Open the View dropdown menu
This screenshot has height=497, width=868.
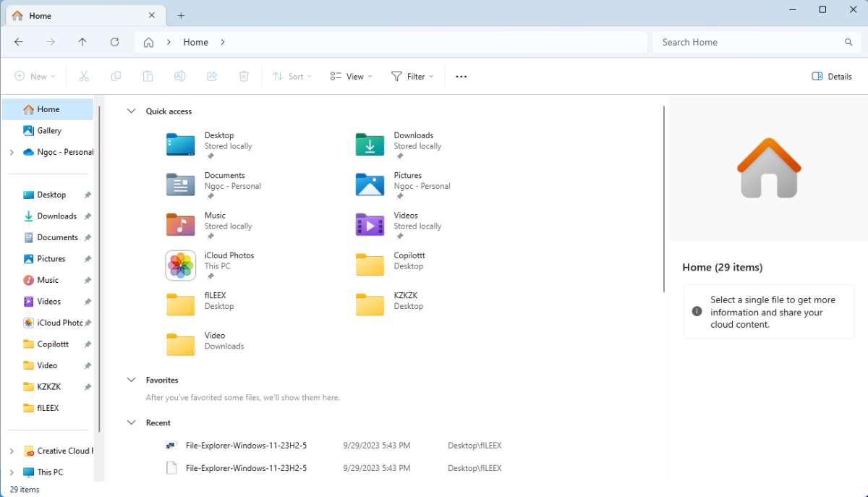click(351, 76)
